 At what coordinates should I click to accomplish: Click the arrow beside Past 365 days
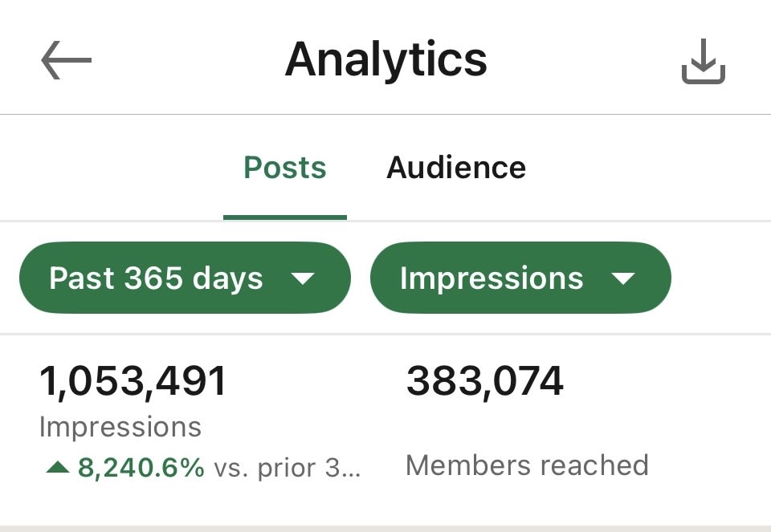(303, 279)
